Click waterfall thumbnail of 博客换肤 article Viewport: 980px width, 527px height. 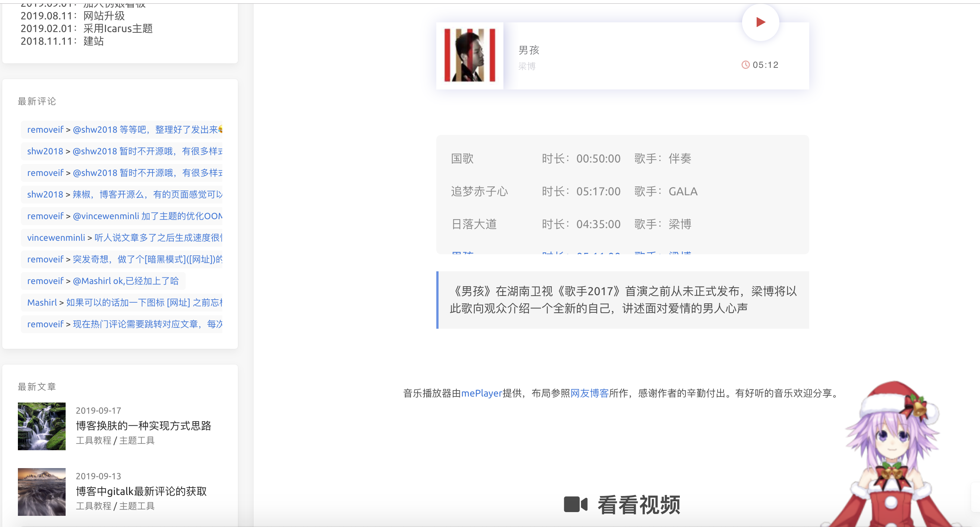[x=41, y=427]
